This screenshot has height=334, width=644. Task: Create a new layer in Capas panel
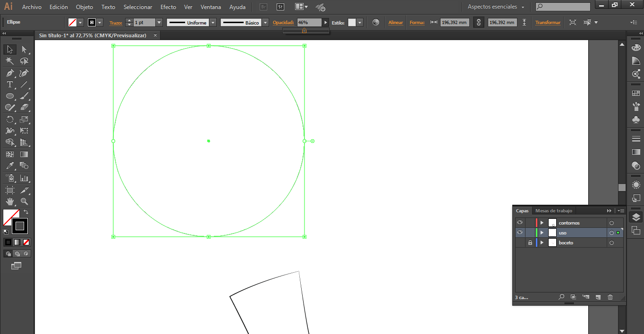598,297
